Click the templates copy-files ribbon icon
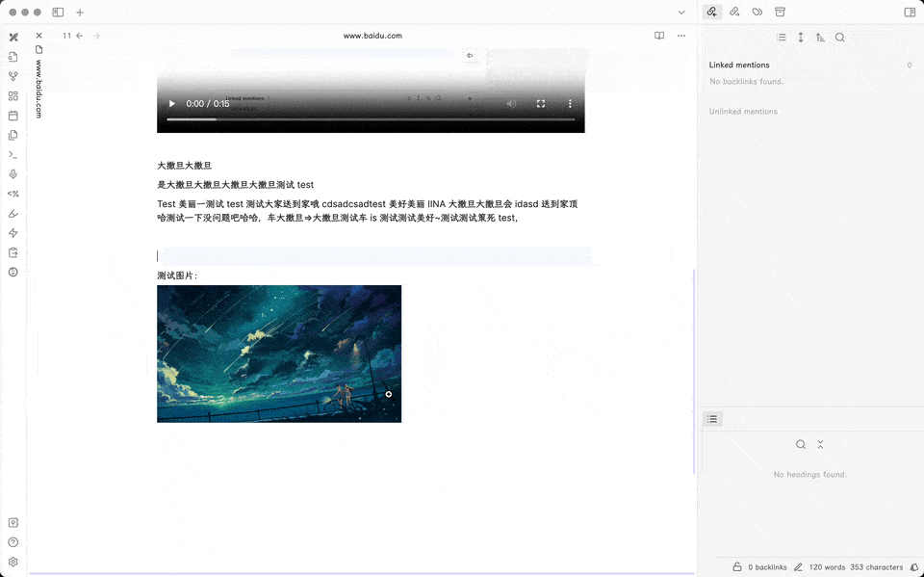 click(13, 135)
